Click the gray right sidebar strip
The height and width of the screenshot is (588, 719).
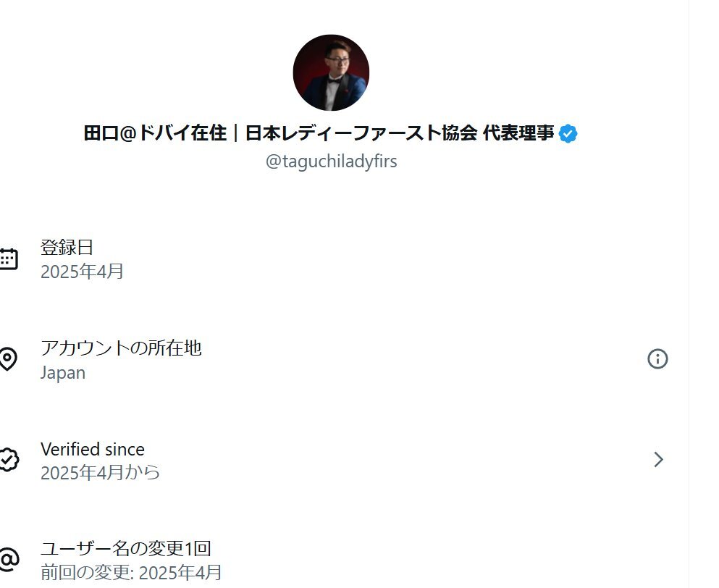[703, 290]
